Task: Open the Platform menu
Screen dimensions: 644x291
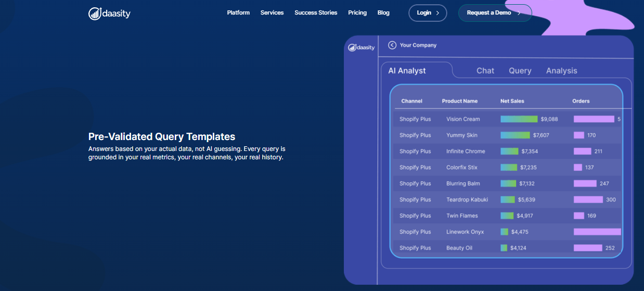Action: click(x=238, y=12)
